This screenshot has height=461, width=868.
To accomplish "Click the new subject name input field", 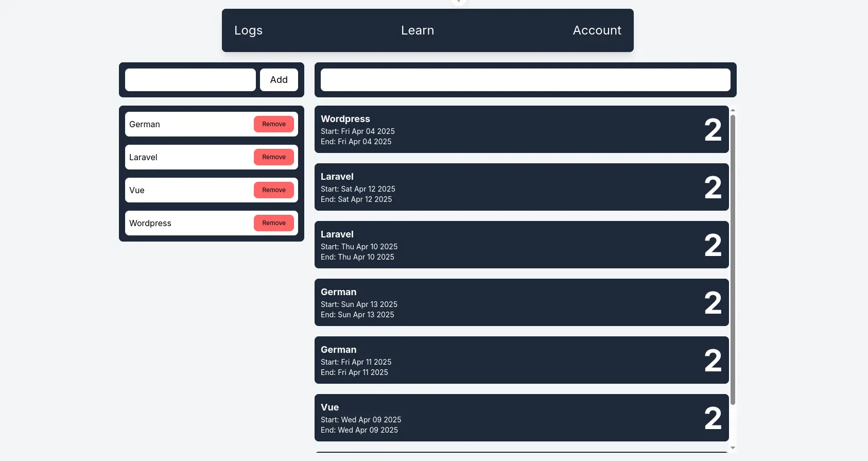I will pos(190,80).
